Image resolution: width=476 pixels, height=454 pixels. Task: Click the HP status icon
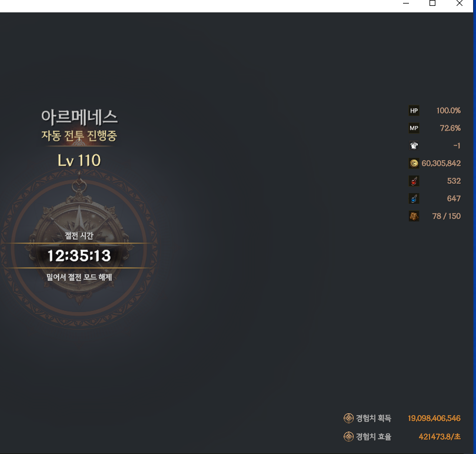[414, 111]
